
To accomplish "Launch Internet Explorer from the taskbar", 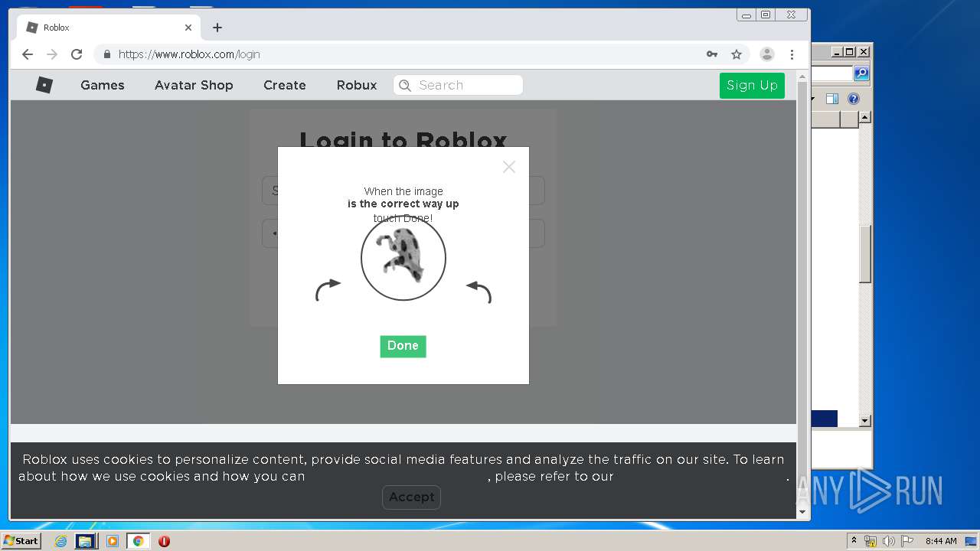I will point(60,541).
